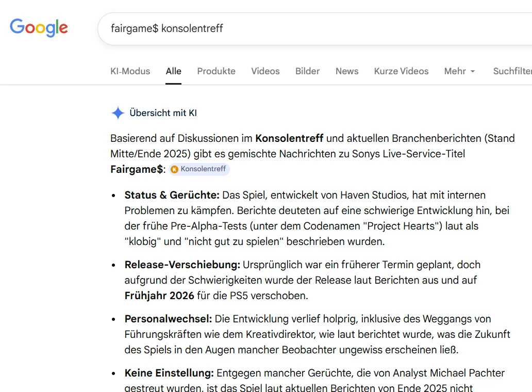
Task: Click the "Project Hearts" codename text
Action: [403, 226]
